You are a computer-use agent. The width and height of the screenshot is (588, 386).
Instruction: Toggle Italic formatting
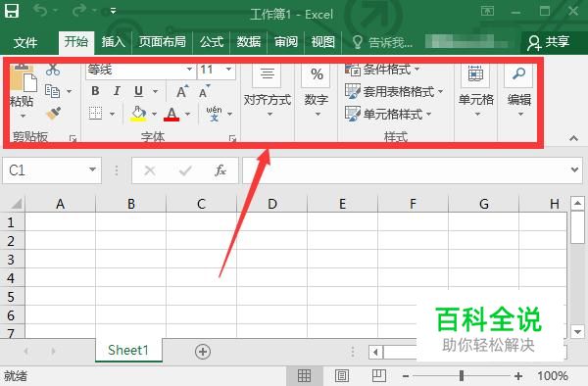117,91
